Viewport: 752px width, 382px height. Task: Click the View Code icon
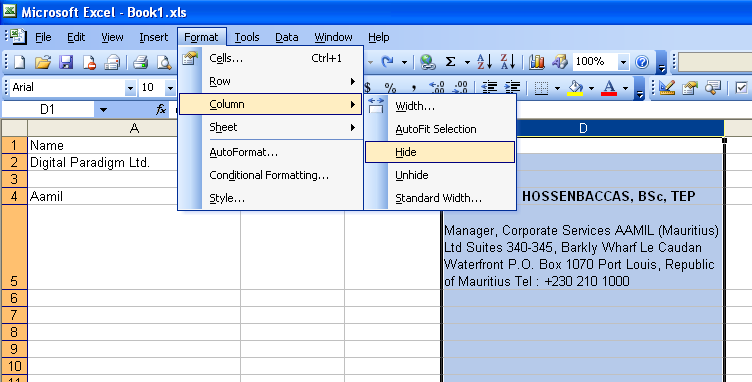pos(713,88)
